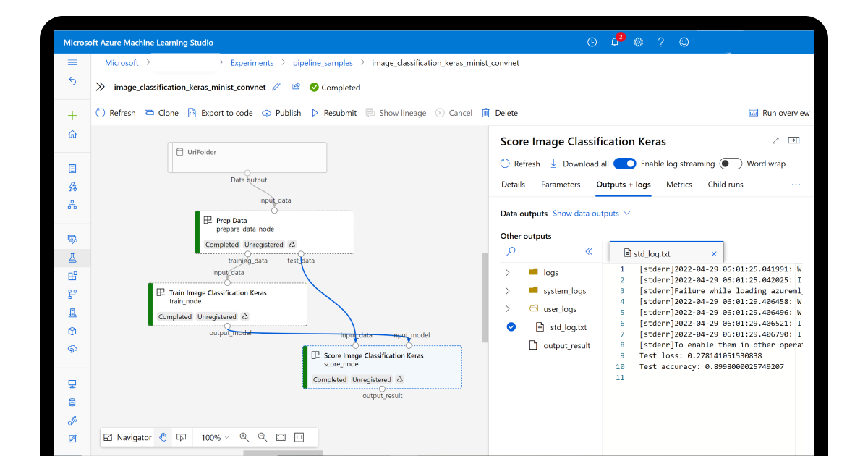
Task: Open the Parameters tab
Action: pos(561,185)
